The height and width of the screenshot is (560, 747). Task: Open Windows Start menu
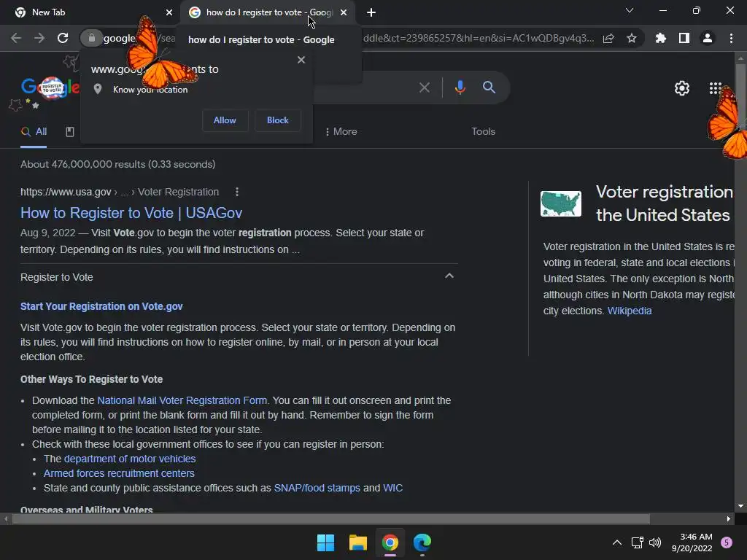point(325,542)
